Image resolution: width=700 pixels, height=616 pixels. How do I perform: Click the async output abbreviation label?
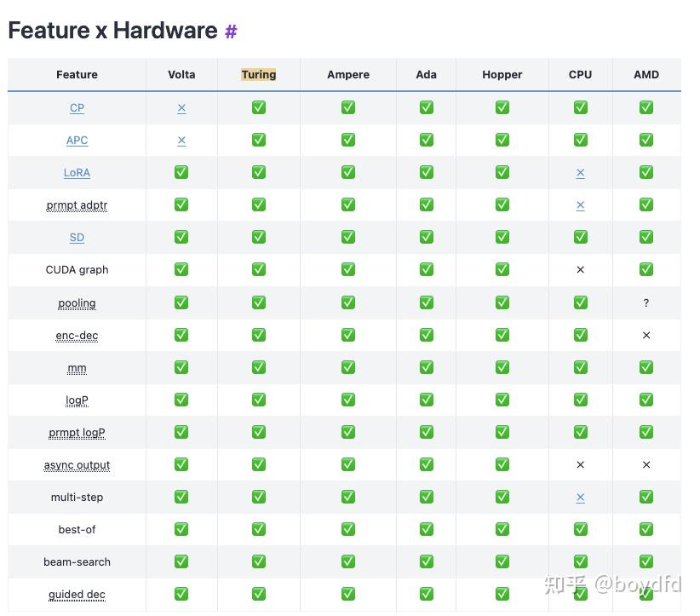pyautogui.click(x=77, y=465)
